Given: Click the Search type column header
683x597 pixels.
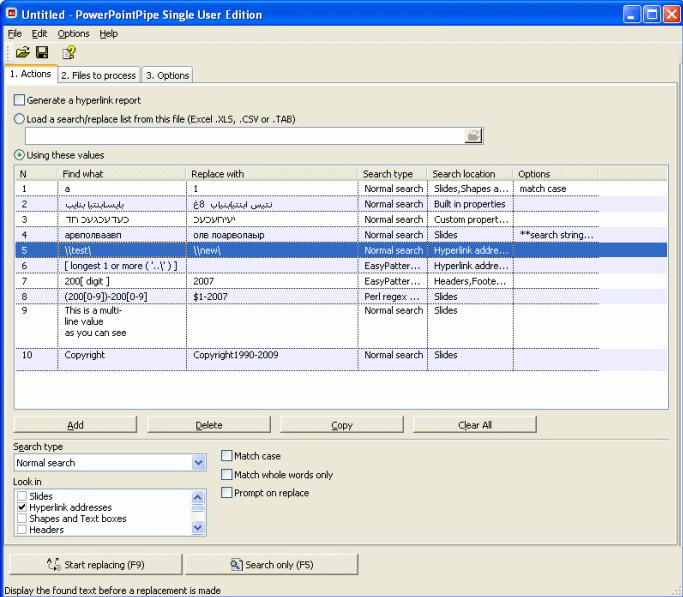Looking at the screenshot, I should 392,174.
